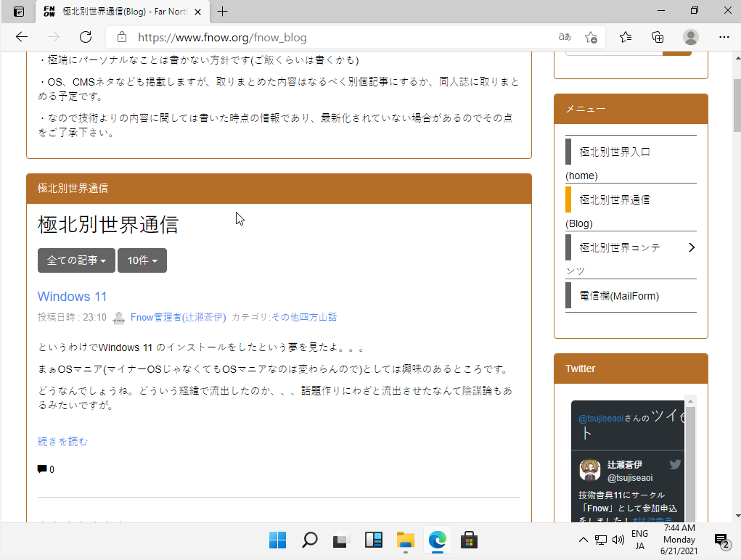Viewport: 741px width, 560px height.
Task: Expand the 全ての記事 dropdown
Action: (76, 260)
